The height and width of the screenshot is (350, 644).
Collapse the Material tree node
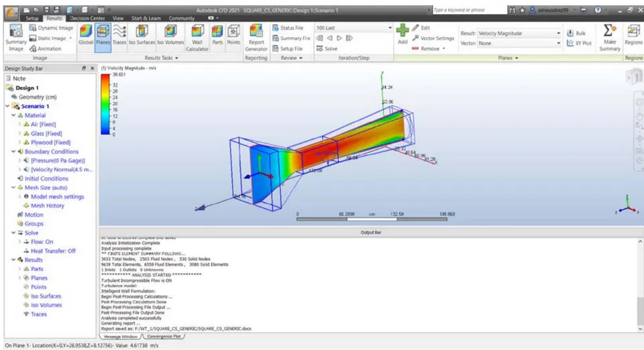click(13, 115)
